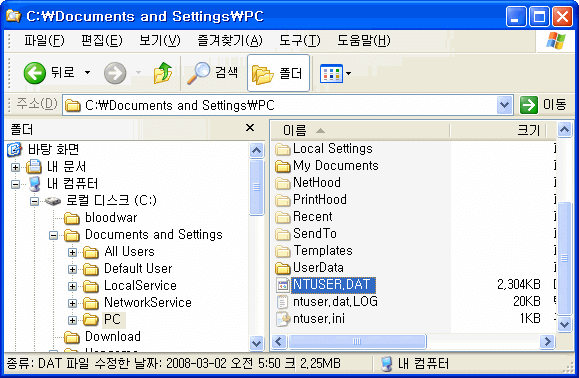Go up one folder level
579x378 pixels.
163,73
